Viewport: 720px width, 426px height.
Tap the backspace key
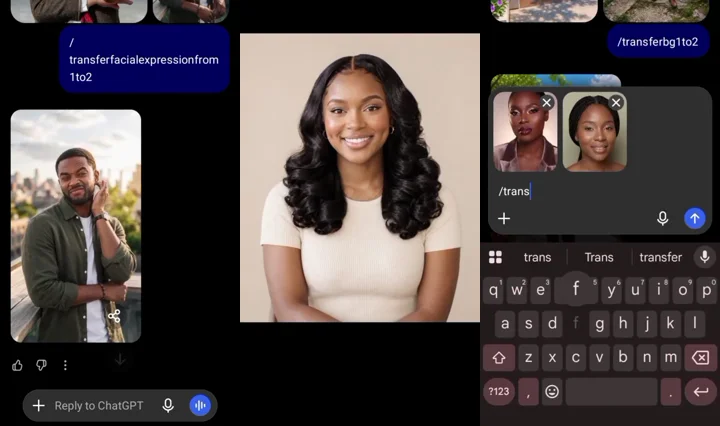click(x=700, y=358)
